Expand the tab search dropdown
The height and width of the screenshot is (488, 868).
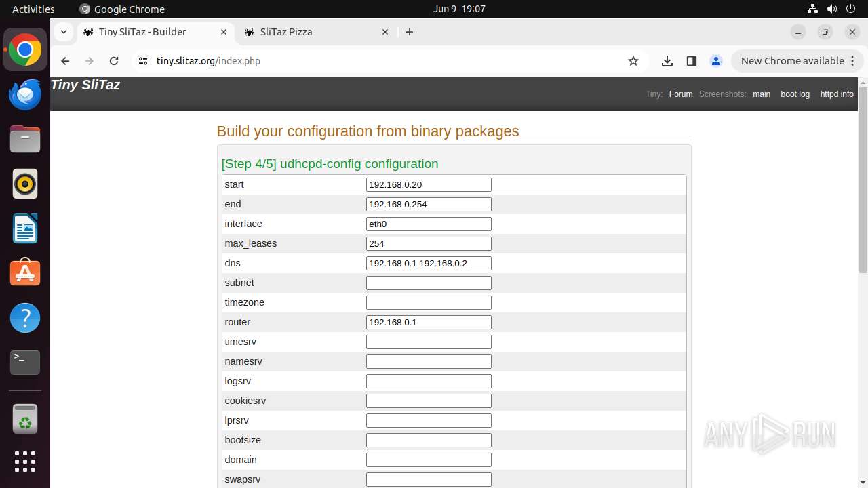pyautogui.click(x=63, y=32)
